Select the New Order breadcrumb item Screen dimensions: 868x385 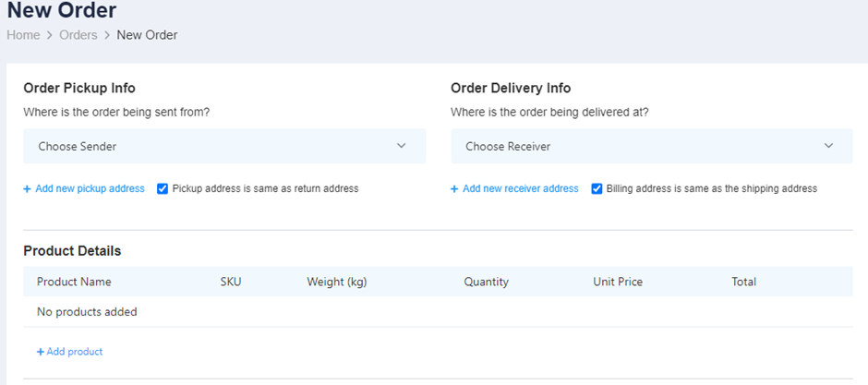(147, 35)
